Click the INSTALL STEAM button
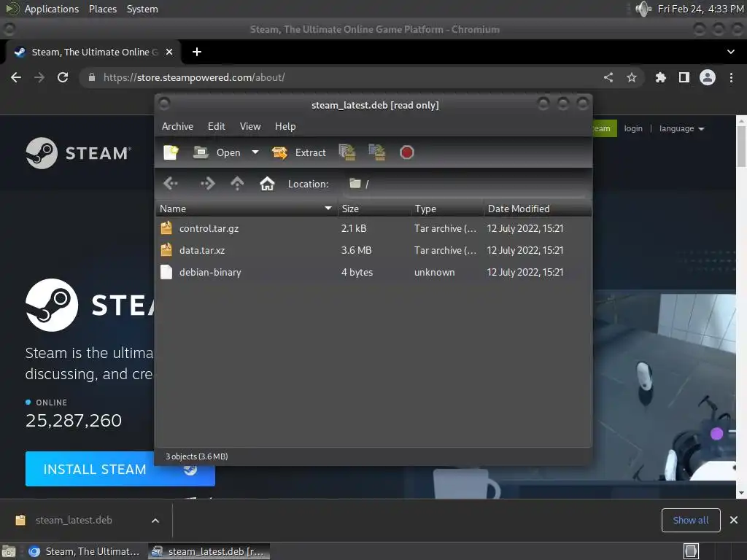747x560 pixels. click(x=120, y=469)
